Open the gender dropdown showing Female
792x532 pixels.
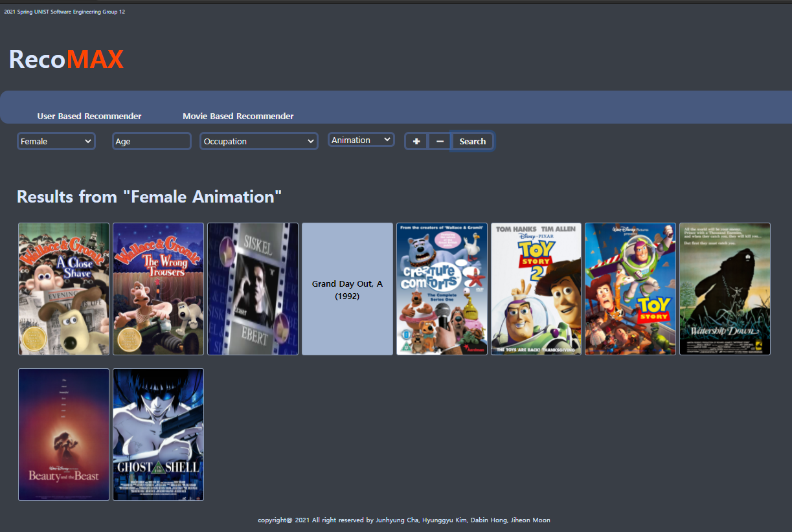pyautogui.click(x=56, y=140)
